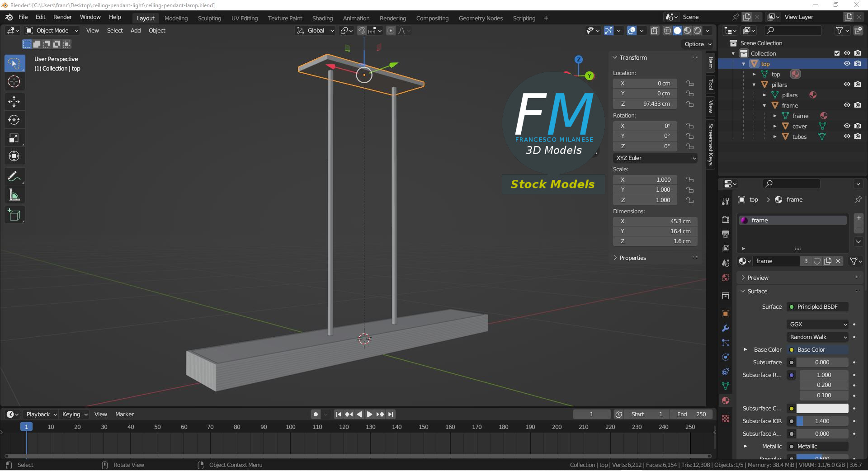Activate the Scale tool
The height and width of the screenshot is (471, 868).
[14, 138]
